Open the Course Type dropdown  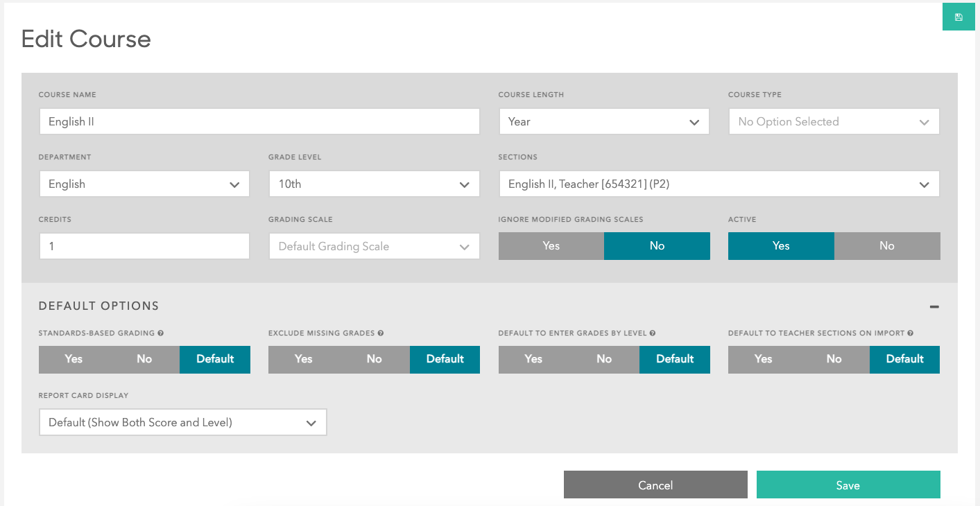click(833, 122)
